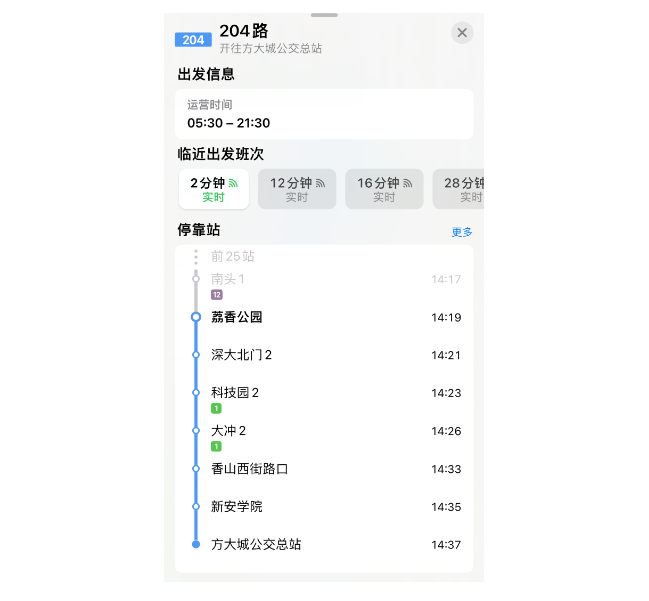649x601 pixels.
Task: Select the 2分钟 real-time departure
Action: (214, 189)
